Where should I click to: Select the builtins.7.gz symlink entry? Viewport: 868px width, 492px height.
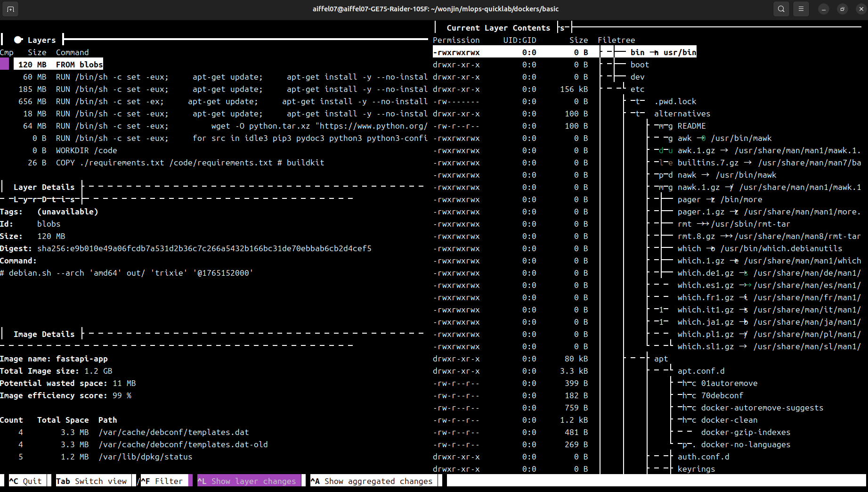pos(769,163)
